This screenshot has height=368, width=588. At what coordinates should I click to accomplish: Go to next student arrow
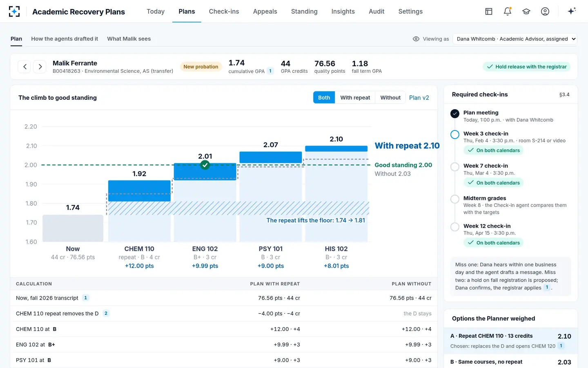point(40,67)
